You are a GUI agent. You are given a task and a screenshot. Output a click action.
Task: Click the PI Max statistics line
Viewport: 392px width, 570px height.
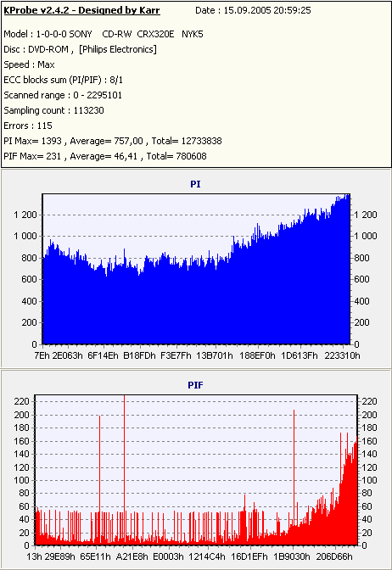click(113, 141)
